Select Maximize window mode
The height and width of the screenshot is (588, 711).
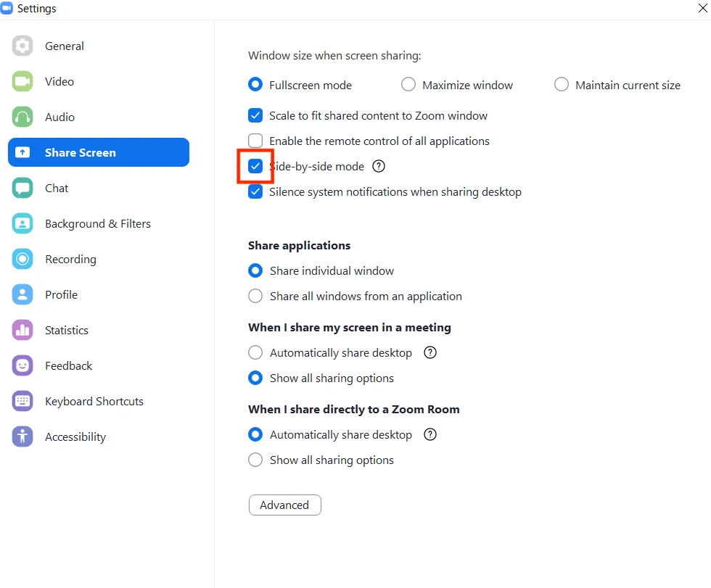pyautogui.click(x=408, y=84)
